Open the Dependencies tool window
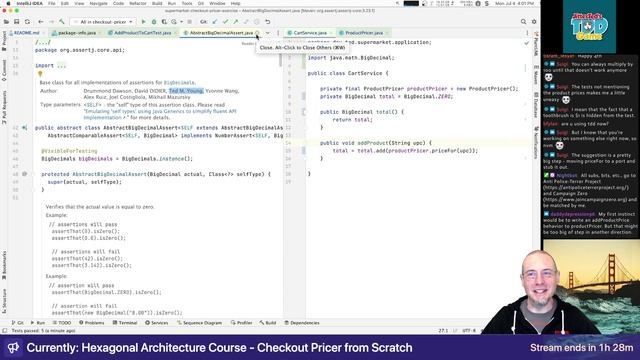This screenshot has height=360, width=640. [x=302, y=322]
